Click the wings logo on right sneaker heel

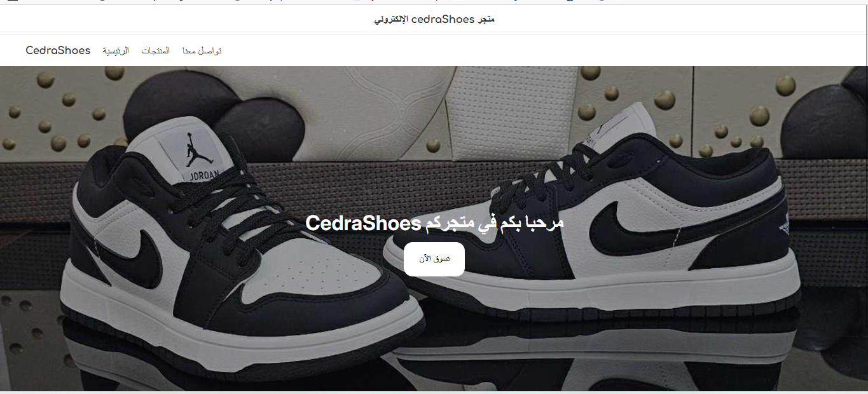coord(783,223)
